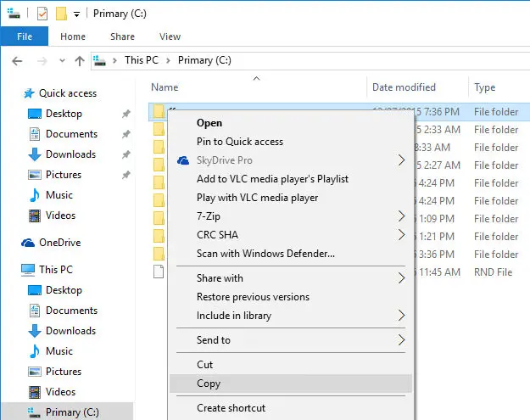Click the drive icon in address bar
This screenshot has width=530, height=420.
point(100,61)
